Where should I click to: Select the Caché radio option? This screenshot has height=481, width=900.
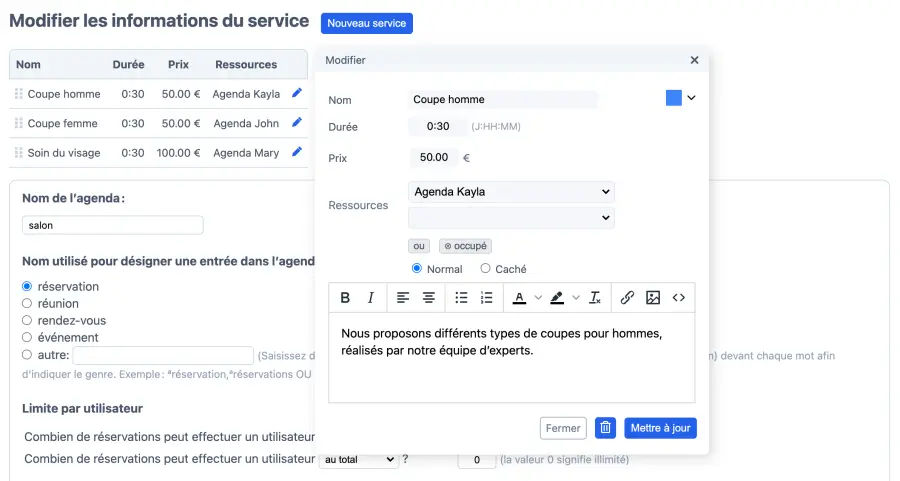[x=486, y=269]
